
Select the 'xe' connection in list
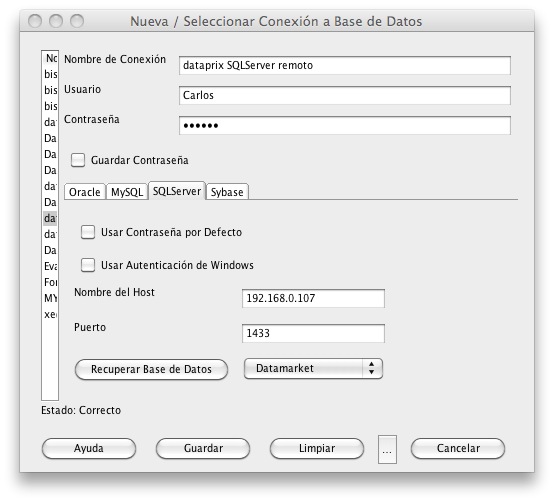[50, 314]
